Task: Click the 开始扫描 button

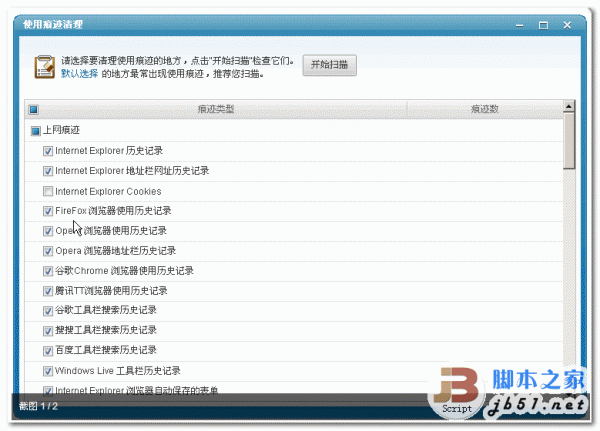Action: 329,65
